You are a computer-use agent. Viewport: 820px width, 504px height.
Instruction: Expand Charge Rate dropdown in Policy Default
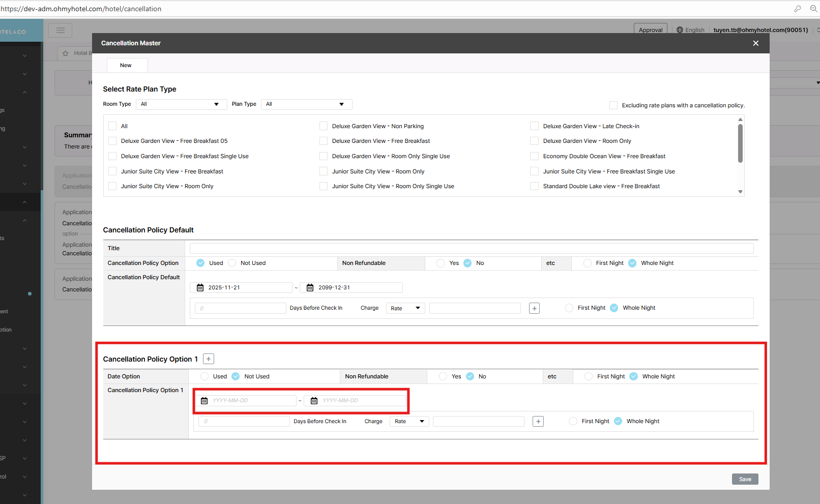point(405,308)
